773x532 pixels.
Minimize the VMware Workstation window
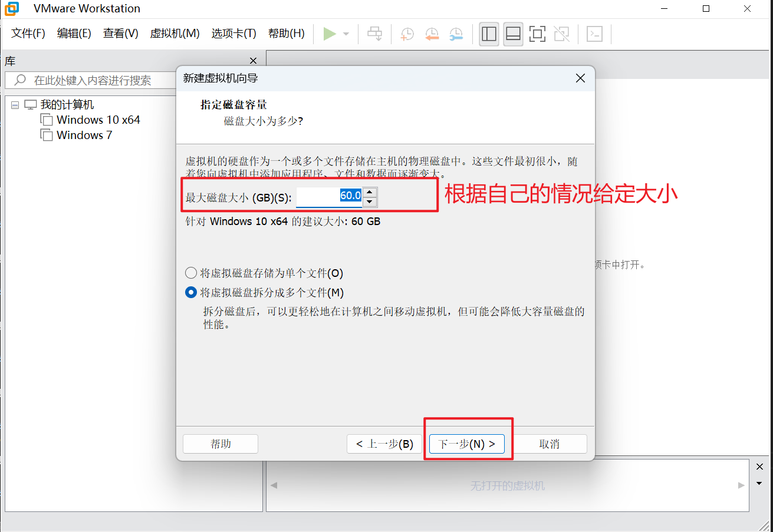point(665,9)
